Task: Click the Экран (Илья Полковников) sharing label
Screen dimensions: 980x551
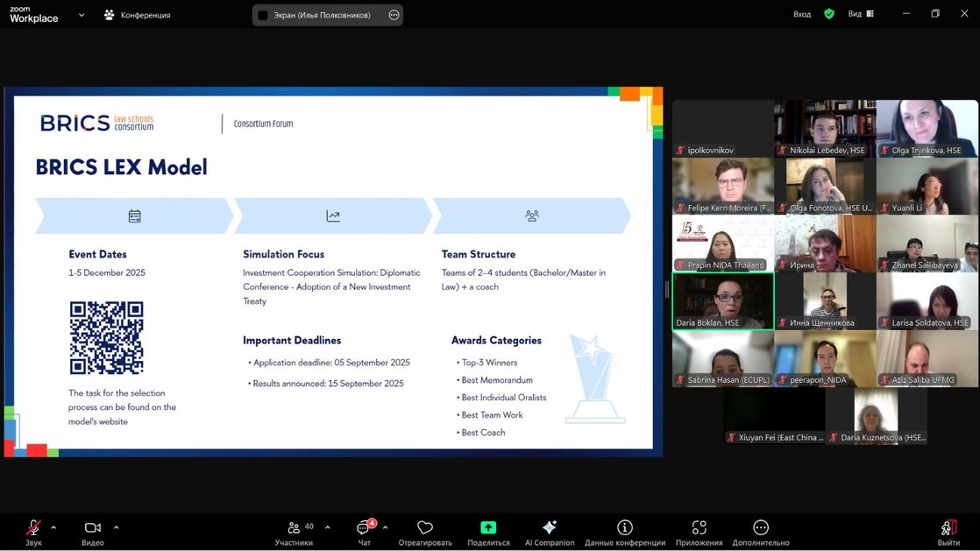Action: (x=322, y=15)
